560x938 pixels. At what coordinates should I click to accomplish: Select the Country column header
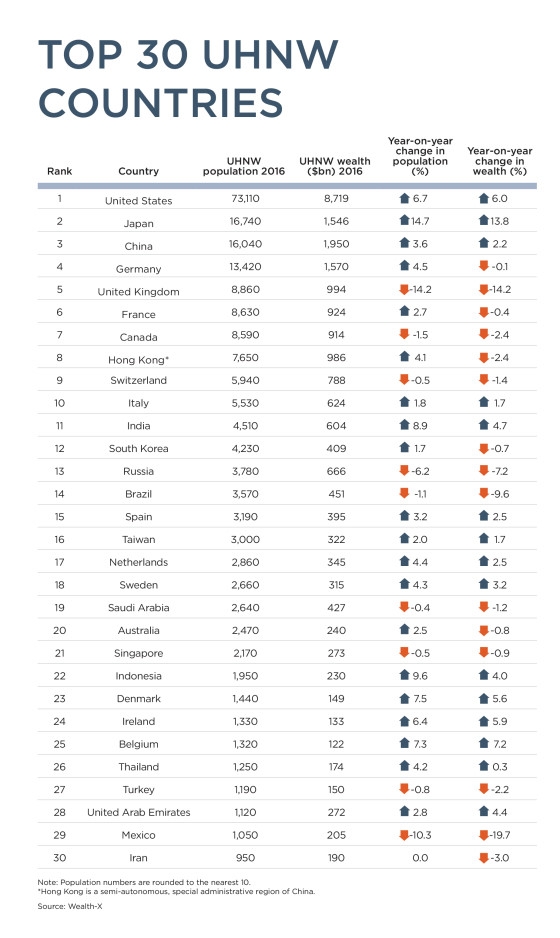pyautogui.click(x=138, y=171)
